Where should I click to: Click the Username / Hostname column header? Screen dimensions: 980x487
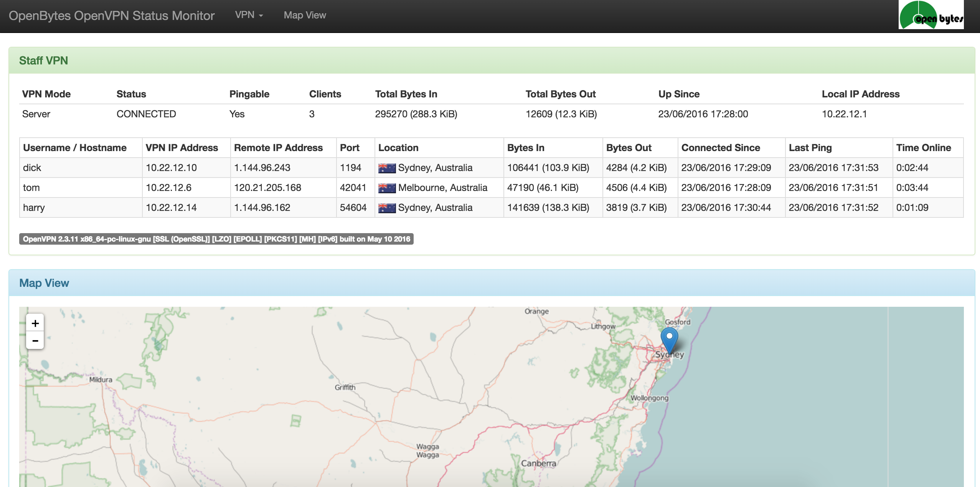(x=74, y=148)
